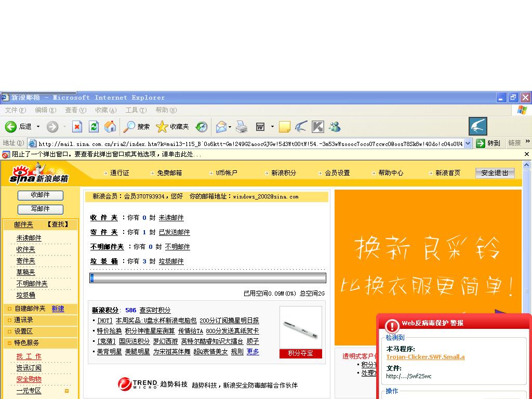
Task: Click the large bird logo at toolbar right
Action: (x=478, y=126)
